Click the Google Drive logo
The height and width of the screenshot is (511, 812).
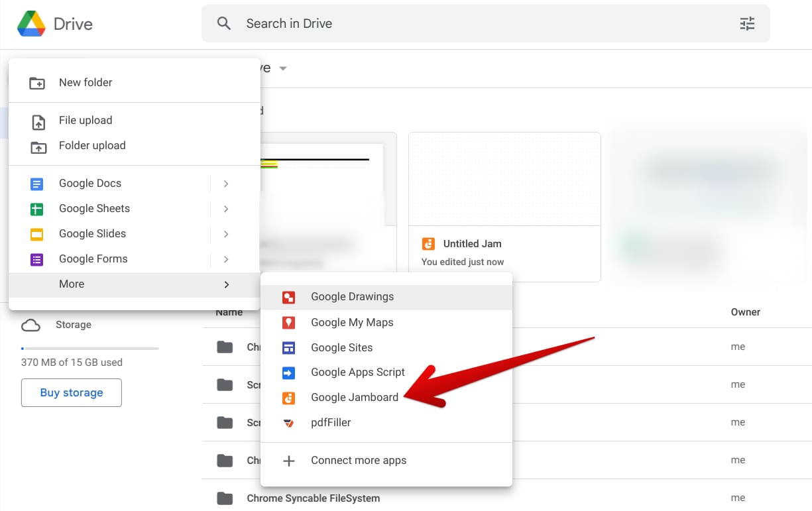pyautogui.click(x=31, y=24)
